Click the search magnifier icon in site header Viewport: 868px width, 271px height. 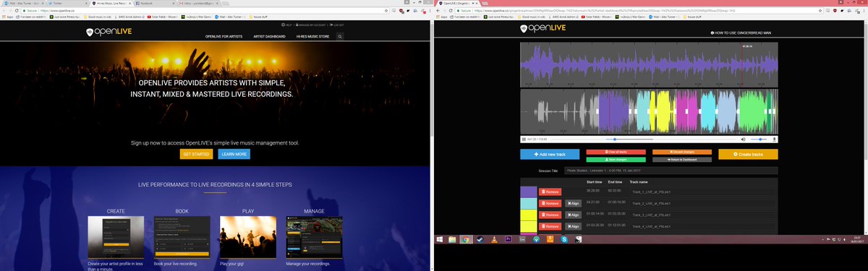pyautogui.click(x=339, y=35)
